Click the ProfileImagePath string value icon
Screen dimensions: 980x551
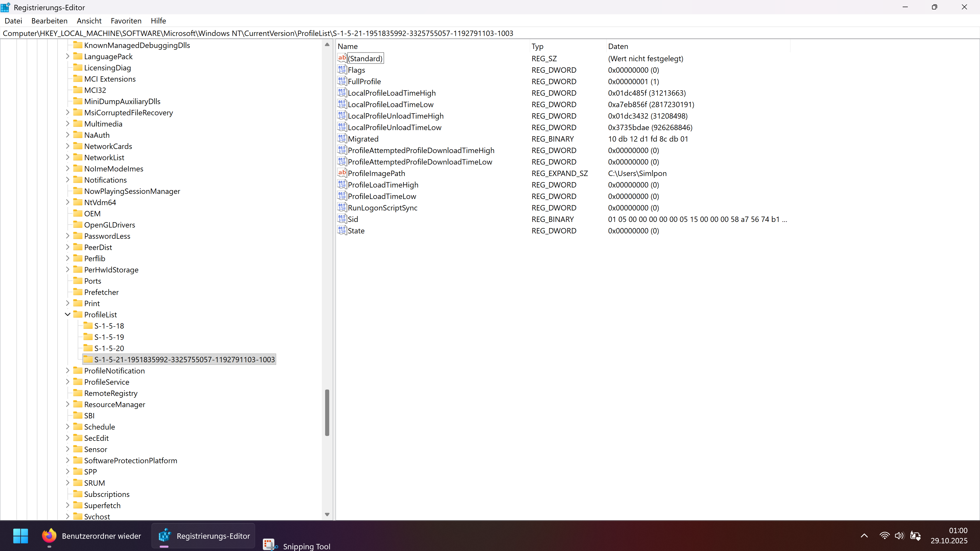coord(342,173)
